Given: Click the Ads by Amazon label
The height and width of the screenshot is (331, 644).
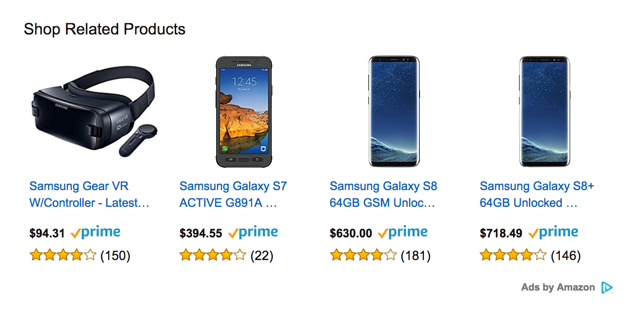Looking at the screenshot, I should tap(558, 288).
